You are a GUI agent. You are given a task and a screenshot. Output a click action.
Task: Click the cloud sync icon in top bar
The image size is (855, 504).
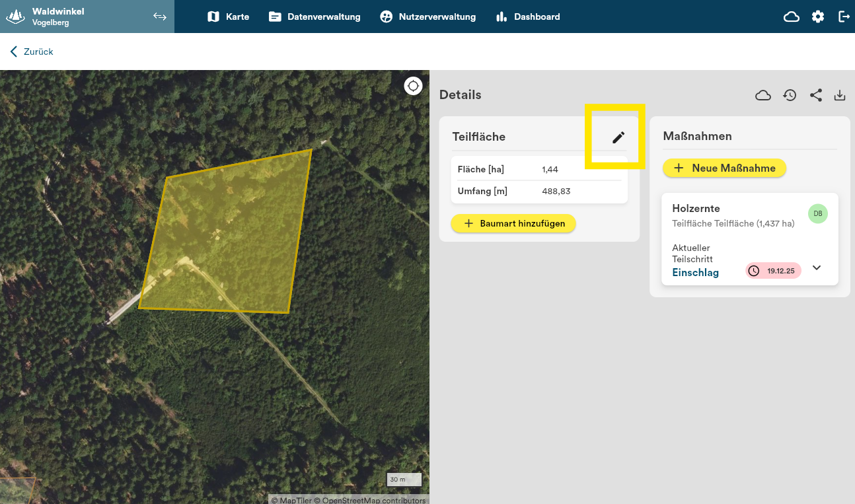[791, 17]
